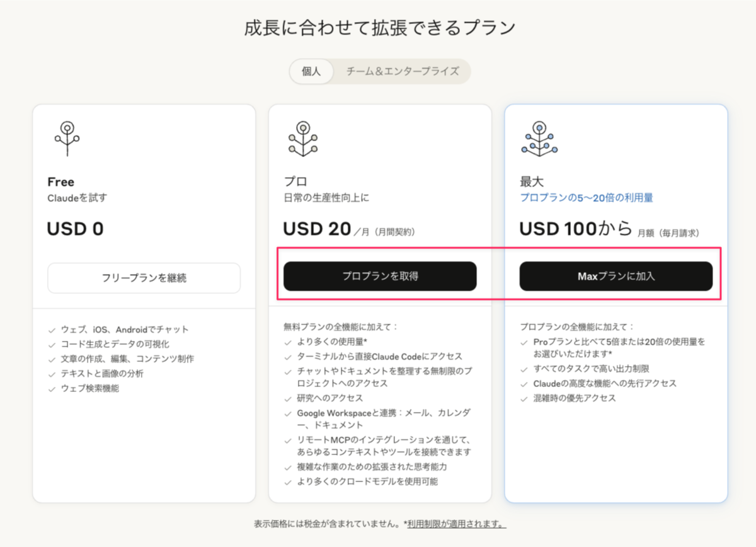
Task: Click Maxプランに加入 button
Action: [616, 276]
